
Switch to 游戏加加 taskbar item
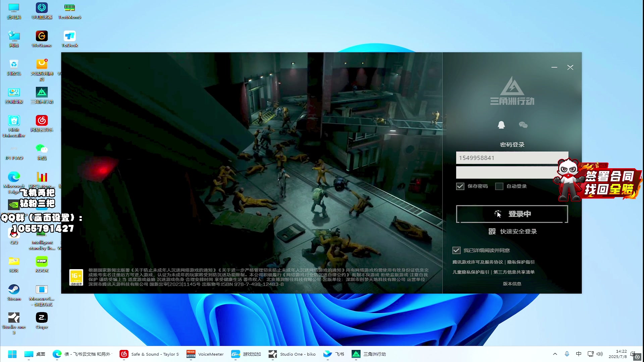coord(246,354)
